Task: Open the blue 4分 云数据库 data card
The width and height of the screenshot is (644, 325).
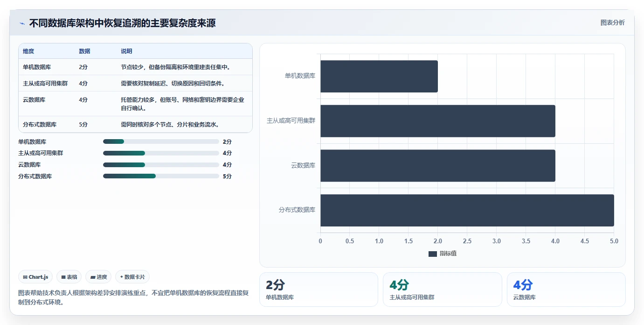Action: tap(566, 290)
